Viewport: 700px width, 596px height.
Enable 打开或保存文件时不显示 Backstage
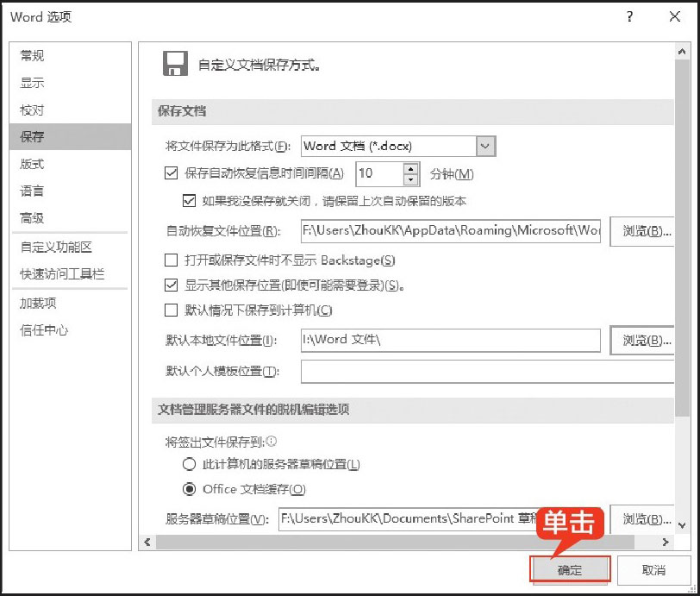point(171,260)
